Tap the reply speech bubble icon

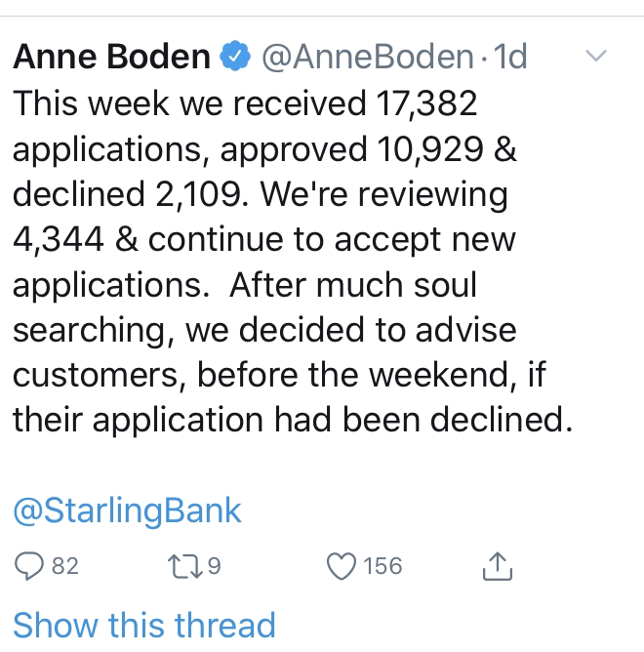click(29, 566)
